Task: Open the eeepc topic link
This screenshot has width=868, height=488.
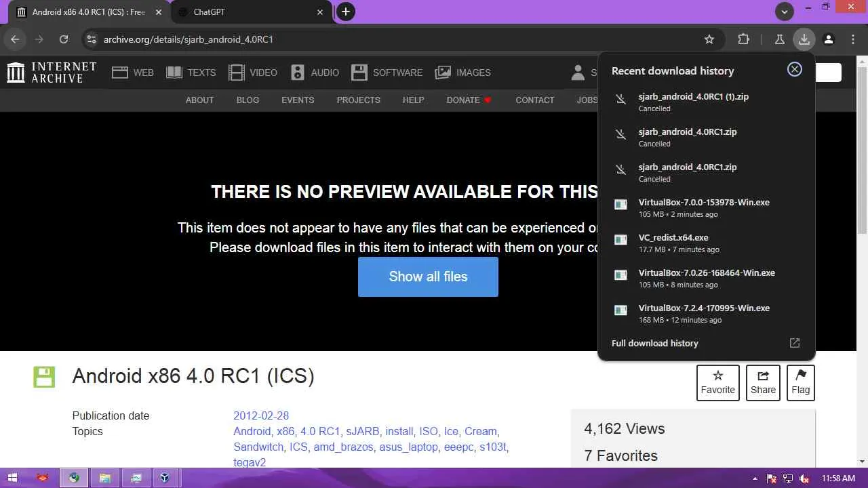Action: [459, 447]
